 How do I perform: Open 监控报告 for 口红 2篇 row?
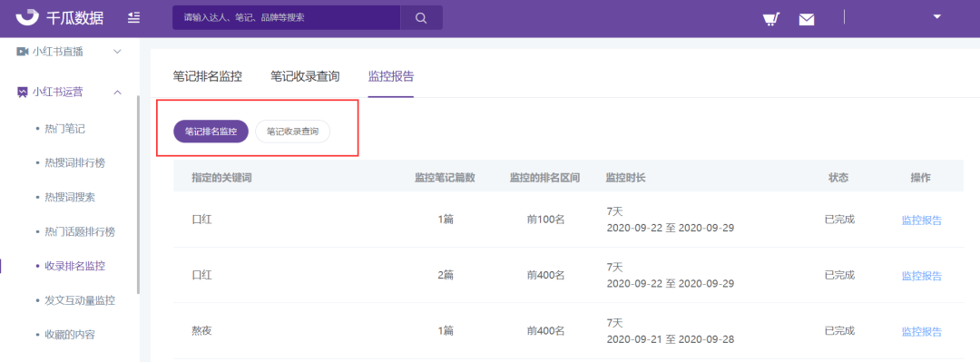pos(921,276)
